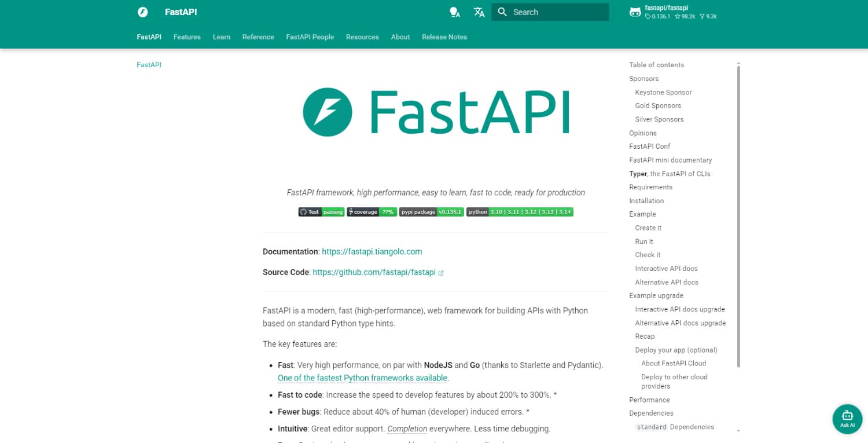Image resolution: width=868 pixels, height=443 pixels.
Task: Click the large FastAPI logo image
Action: click(x=436, y=112)
